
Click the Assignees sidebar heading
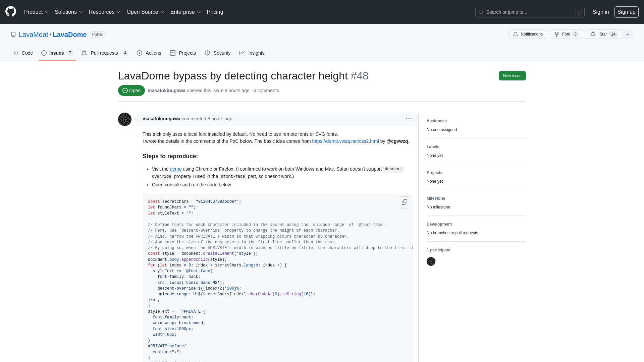436,121
